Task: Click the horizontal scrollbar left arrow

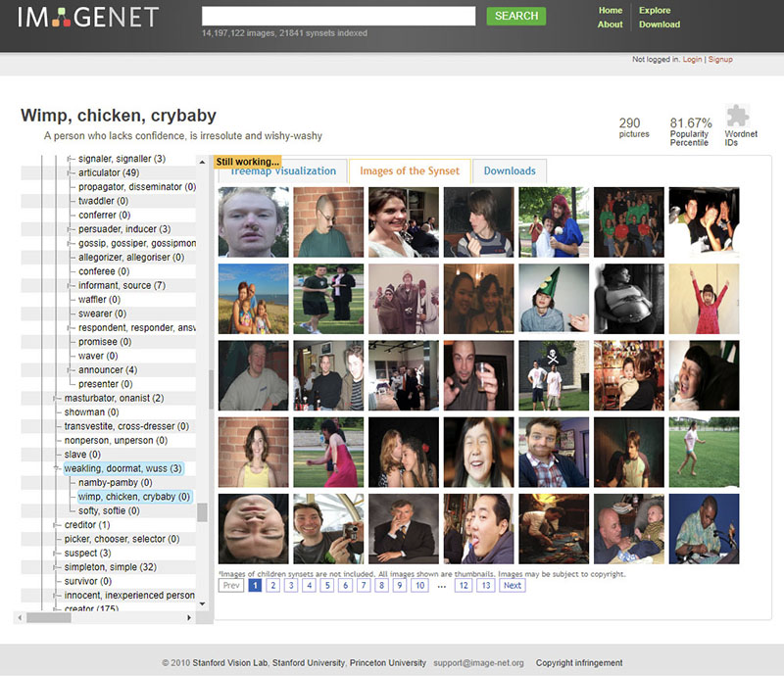Action: pos(20,617)
